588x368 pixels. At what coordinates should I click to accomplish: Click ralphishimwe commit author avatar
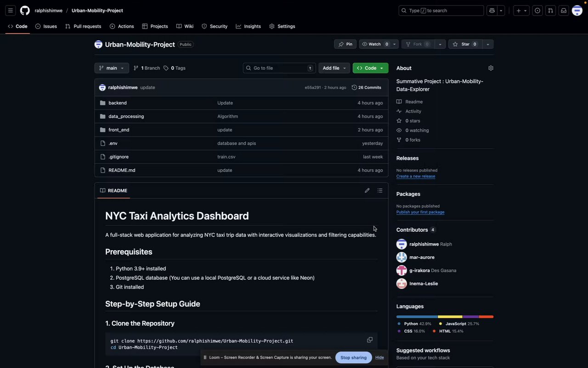[102, 87]
